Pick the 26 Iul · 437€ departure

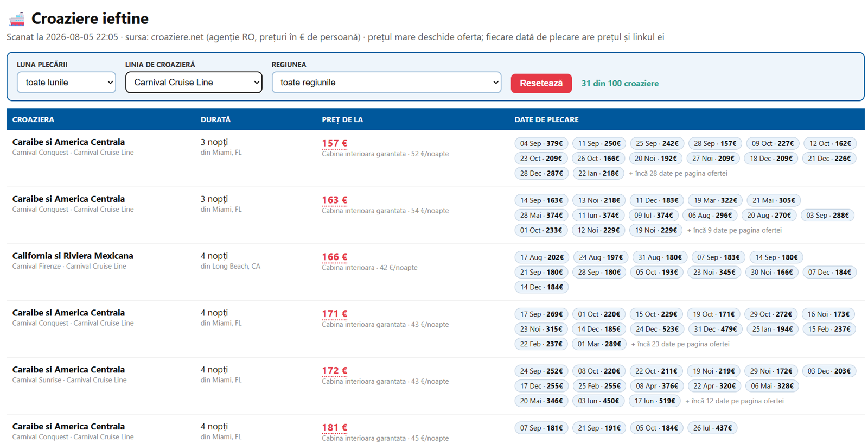click(712, 428)
